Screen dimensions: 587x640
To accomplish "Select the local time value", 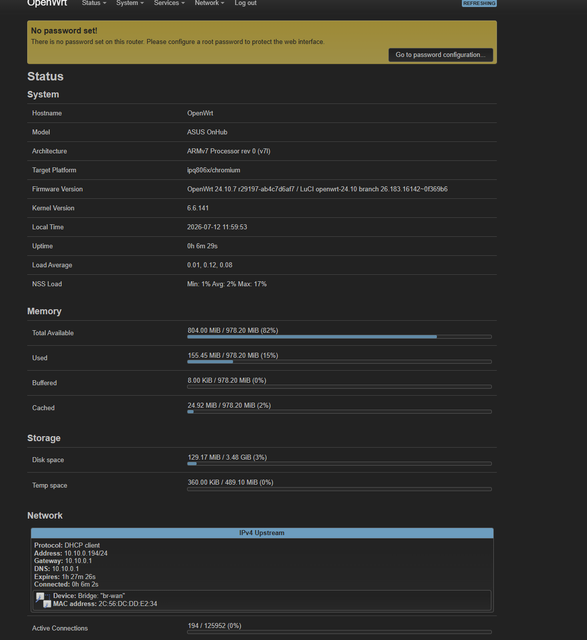I will pyautogui.click(x=217, y=227).
